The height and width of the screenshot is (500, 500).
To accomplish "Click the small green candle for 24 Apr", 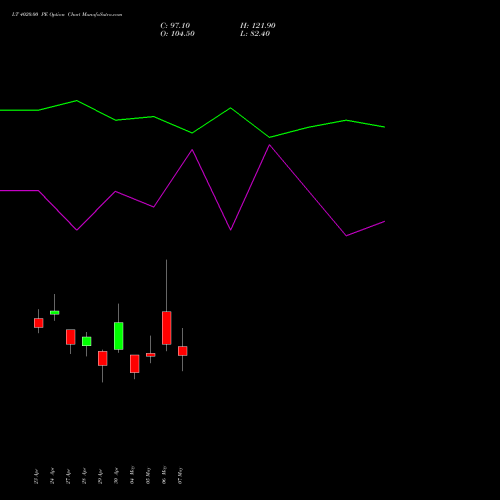I will point(55,313).
